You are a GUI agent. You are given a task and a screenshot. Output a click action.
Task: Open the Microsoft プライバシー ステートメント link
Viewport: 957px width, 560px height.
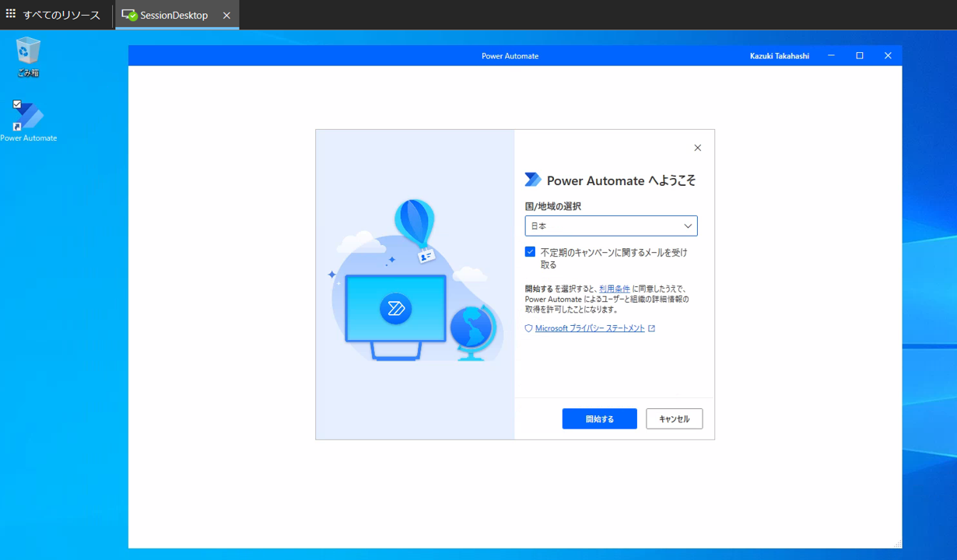tap(589, 327)
